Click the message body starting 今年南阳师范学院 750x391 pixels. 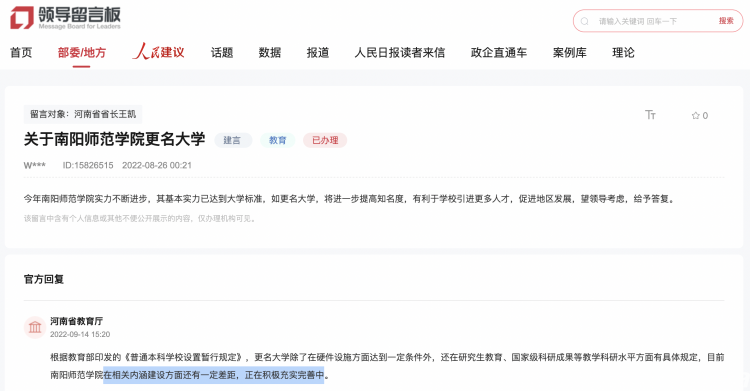pos(350,199)
